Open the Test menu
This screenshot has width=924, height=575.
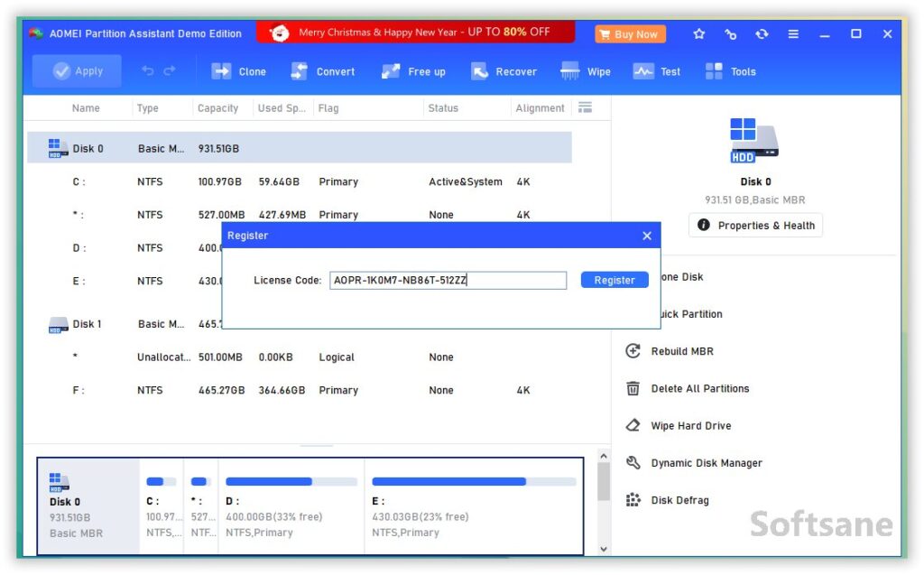tap(657, 71)
